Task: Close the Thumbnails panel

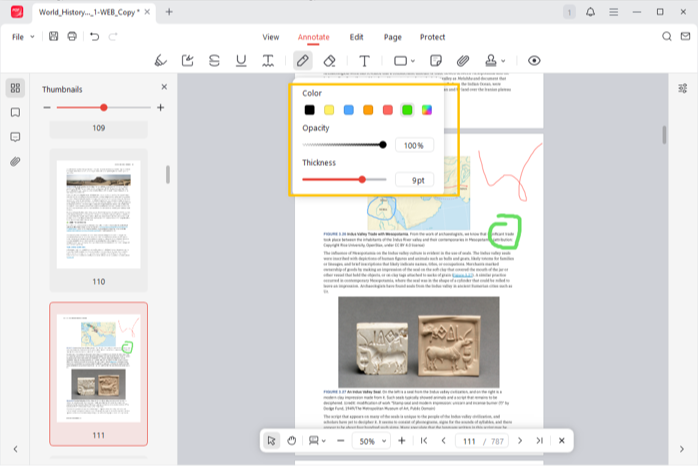Action: (164, 87)
